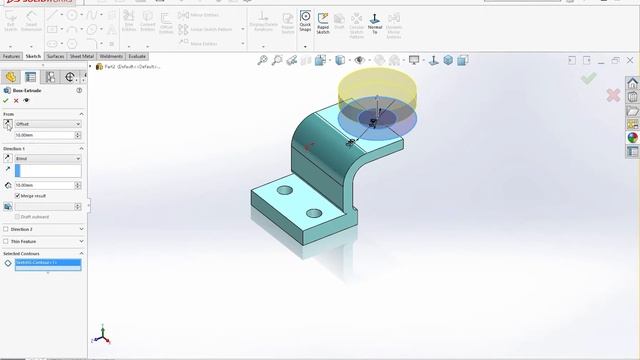
Task: Click reverse direction button beside Blind
Action: (x=8, y=158)
